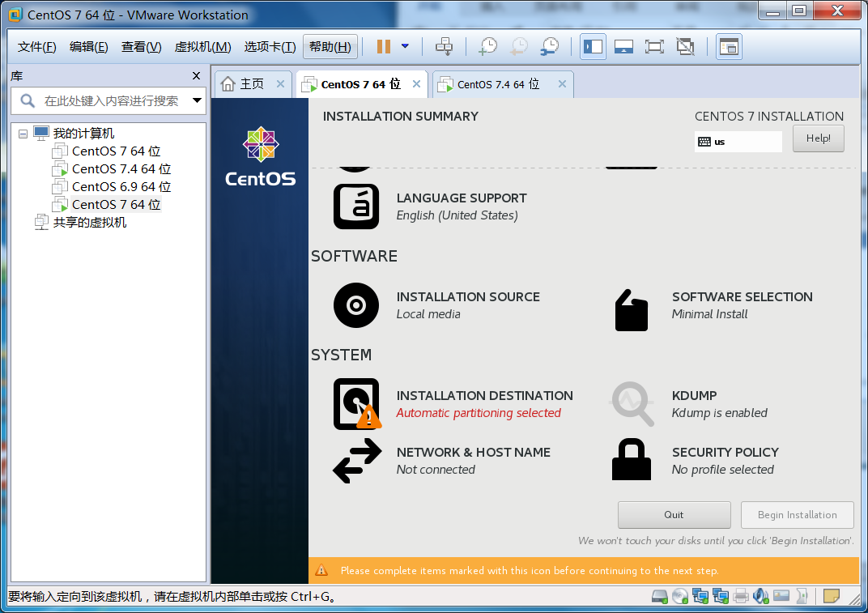Screen dimensions: 868x613
Task: Open the 虚拟机(M) menu
Action: pyautogui.click(x=202, y=46)
